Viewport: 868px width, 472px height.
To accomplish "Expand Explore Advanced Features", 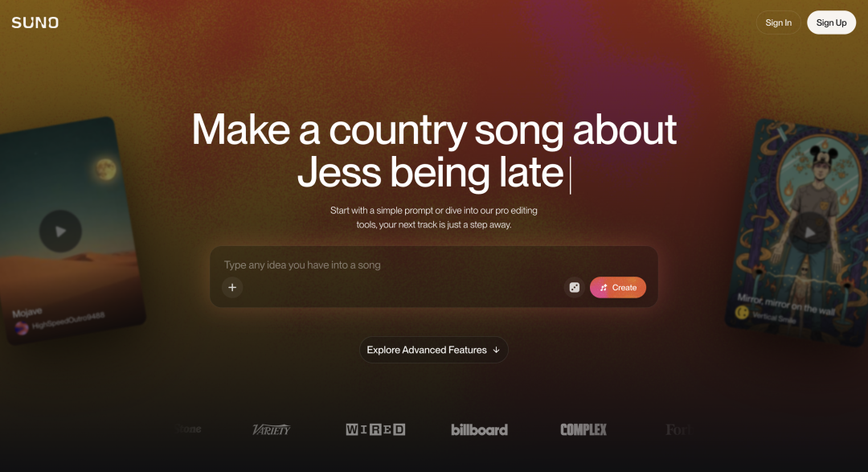I will click(433, 350).
